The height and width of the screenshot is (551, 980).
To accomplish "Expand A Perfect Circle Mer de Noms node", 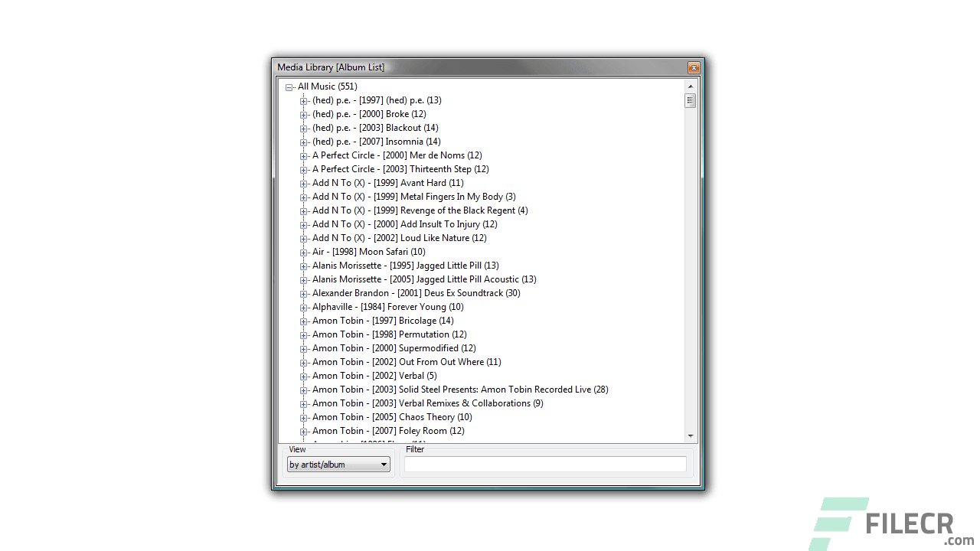I will click(304, 156).
